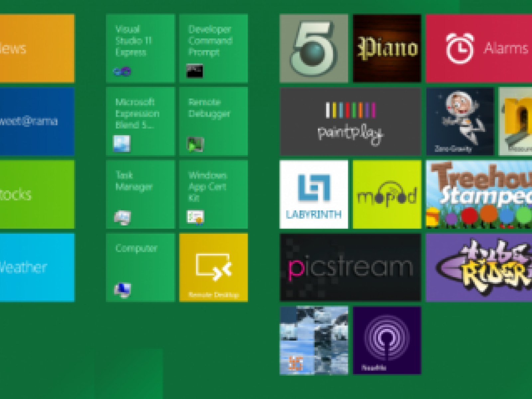This screenshot has width=532, height=399.
Task: Open the Tweet@rama tile
Action: coord(37,121)
